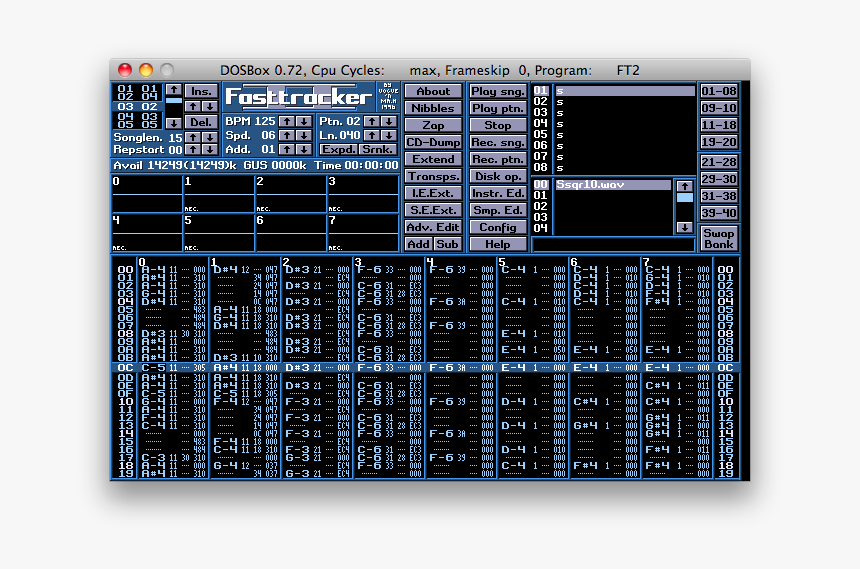Viewport: 860px width, 569px height.
Task: Click the Swap Bank button
Action: coord(718,239)
